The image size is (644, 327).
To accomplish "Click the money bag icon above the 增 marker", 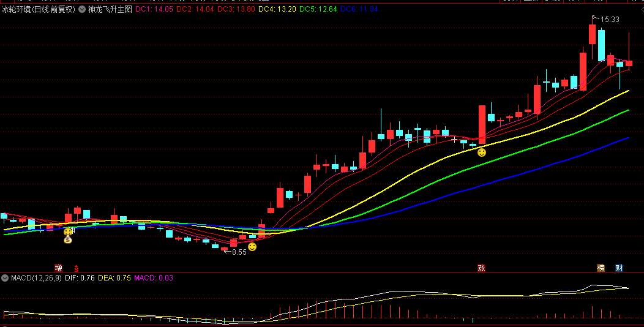I will [68, 239].
